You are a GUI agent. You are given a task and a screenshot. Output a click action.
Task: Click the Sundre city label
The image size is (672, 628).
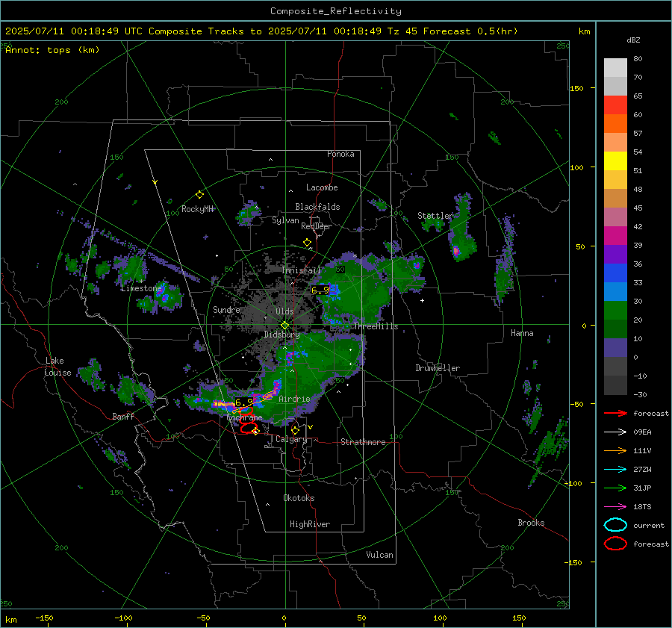tap(226, 309)
